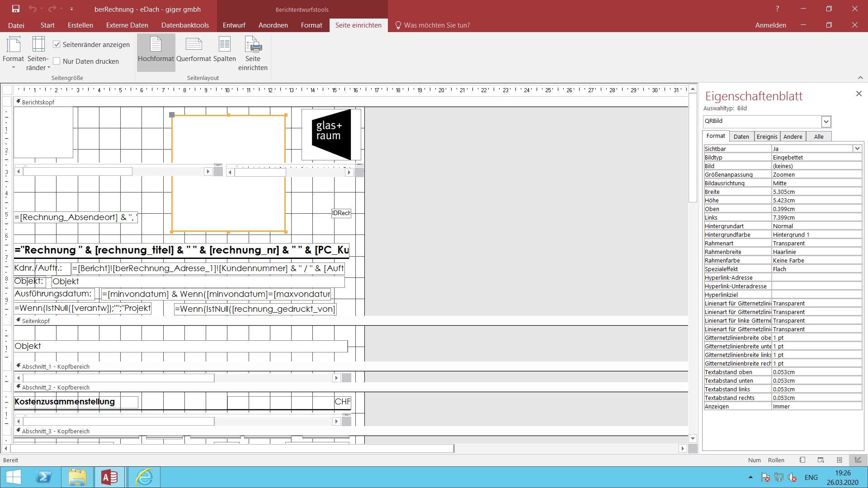This screenshot has width=868, height=488.
Task: Collapse the ribbon with the chevron
Action: pos(860,78)
